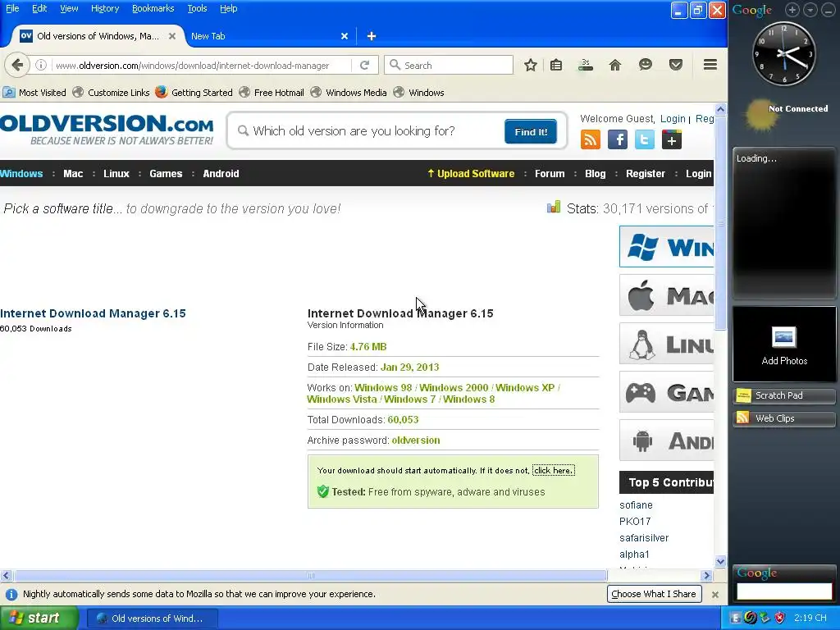The height and width of the screenshot is (630, 840).
Task: Open the Games category banner in sidebar
Action: point(667,392)
